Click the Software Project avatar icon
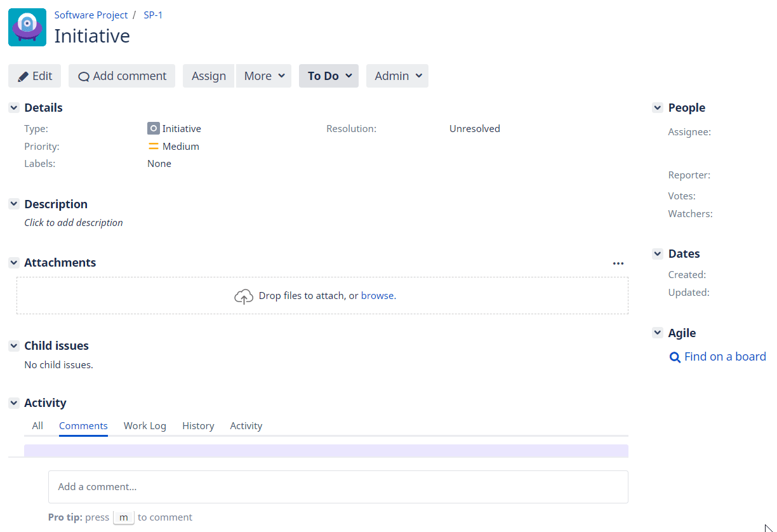Image resolution: width=777 pixels, height=532 pixels. pos(27,27)
